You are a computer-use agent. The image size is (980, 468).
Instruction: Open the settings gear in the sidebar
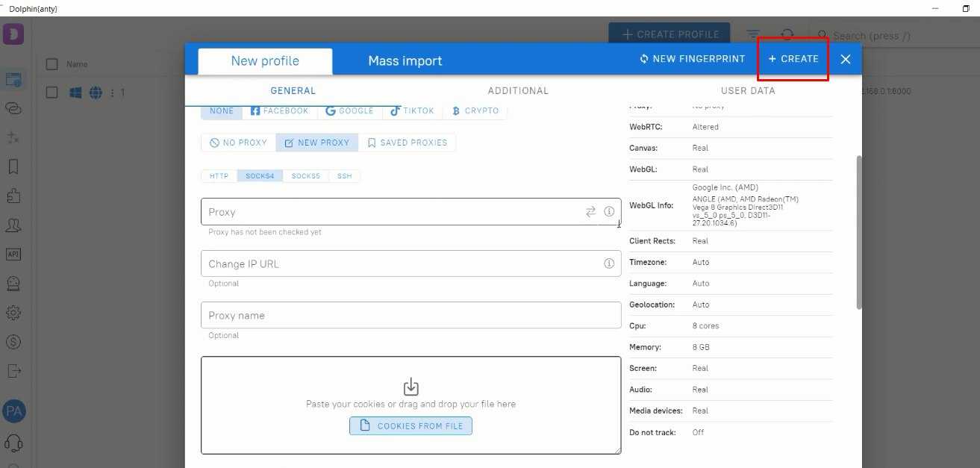13,313
